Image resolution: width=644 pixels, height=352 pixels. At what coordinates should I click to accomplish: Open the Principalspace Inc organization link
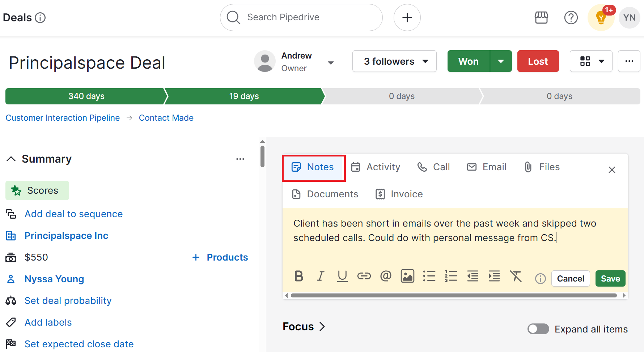(66, 235)
